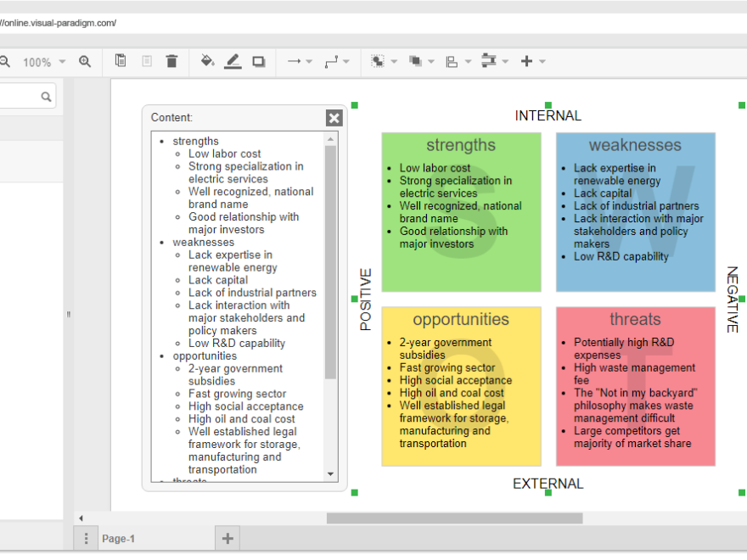The width and height of the screenshot is (747, 560).
Task: Click the Duplicate shape icon
Action: (120, 61)
